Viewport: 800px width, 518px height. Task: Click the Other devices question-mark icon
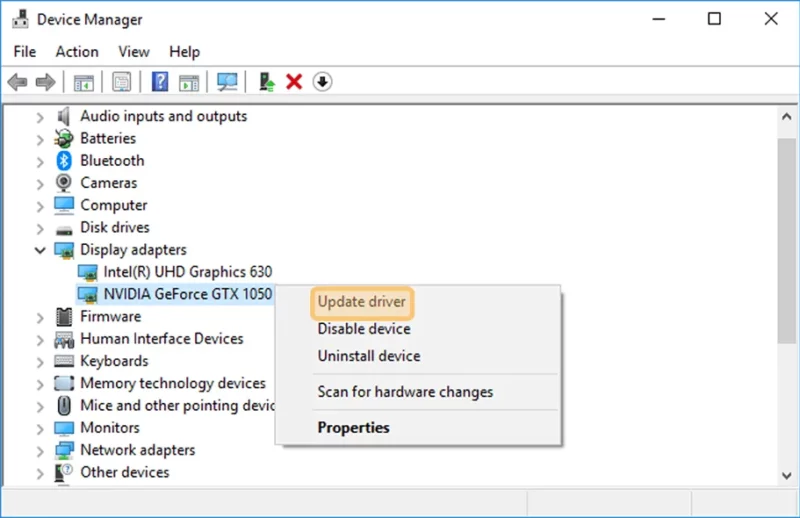pos(64,473)
